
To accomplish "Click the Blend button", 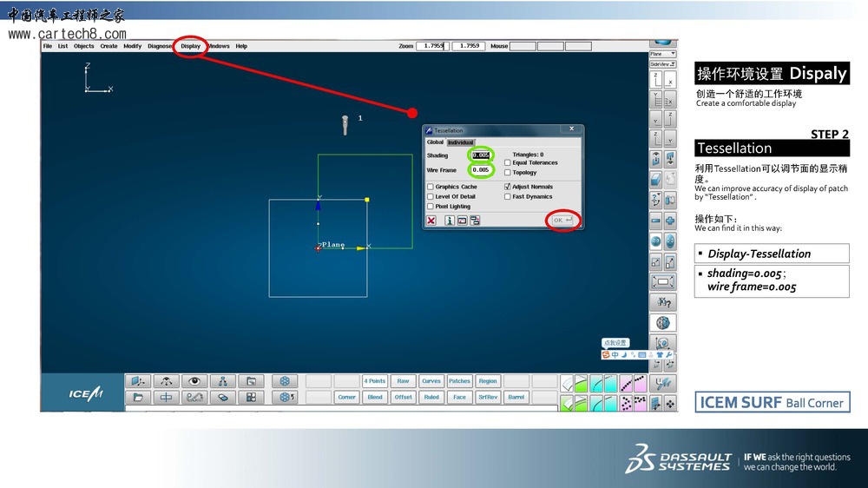I will (375, 397).
